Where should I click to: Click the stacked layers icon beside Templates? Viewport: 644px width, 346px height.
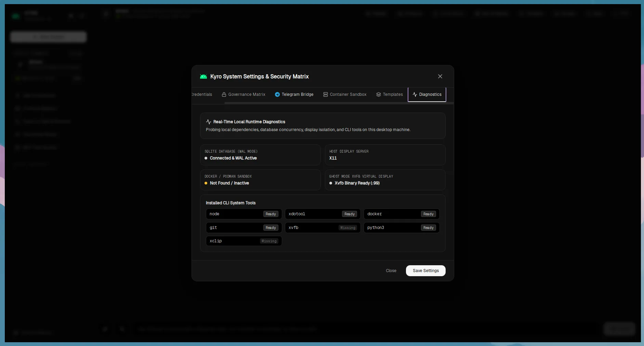tap(379, 94)
